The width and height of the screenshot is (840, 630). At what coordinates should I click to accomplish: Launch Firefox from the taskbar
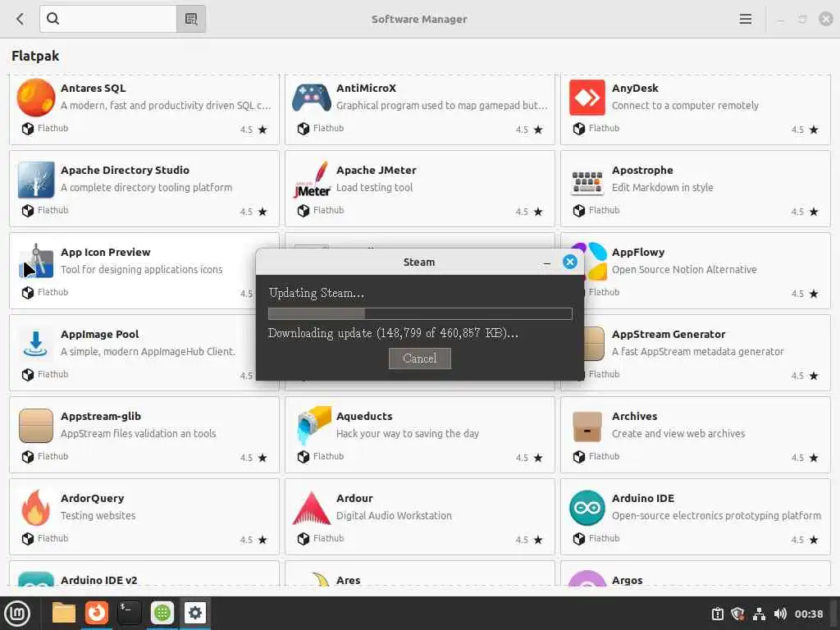point(97,612)
